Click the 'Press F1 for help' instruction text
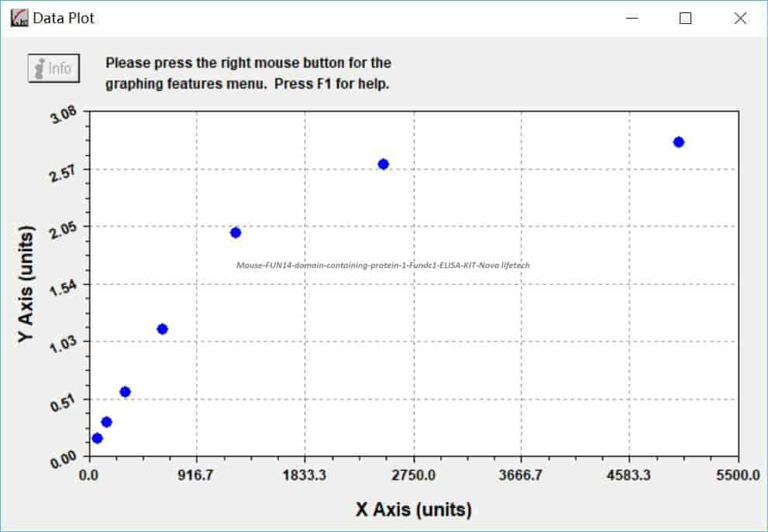Viewport: 768px width, 532px height. [332, 84]
